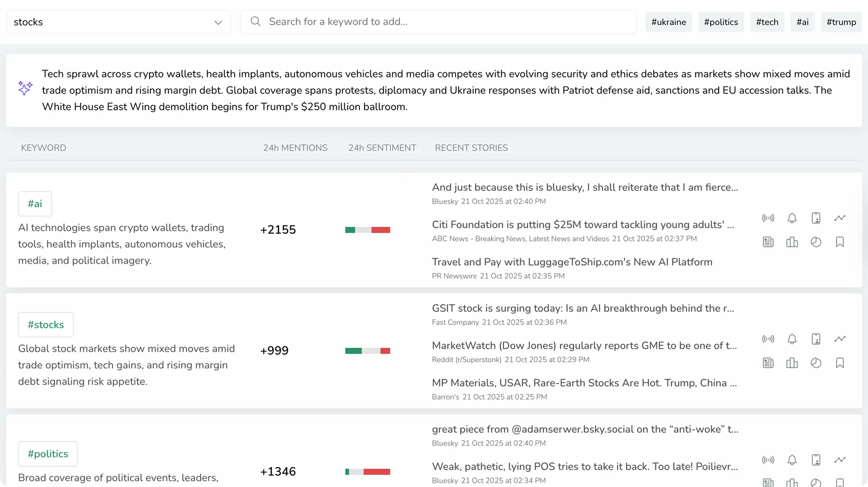The image size is (868, 487).
Task: Open the pie chart icon for #stocks
Action: 816,363
